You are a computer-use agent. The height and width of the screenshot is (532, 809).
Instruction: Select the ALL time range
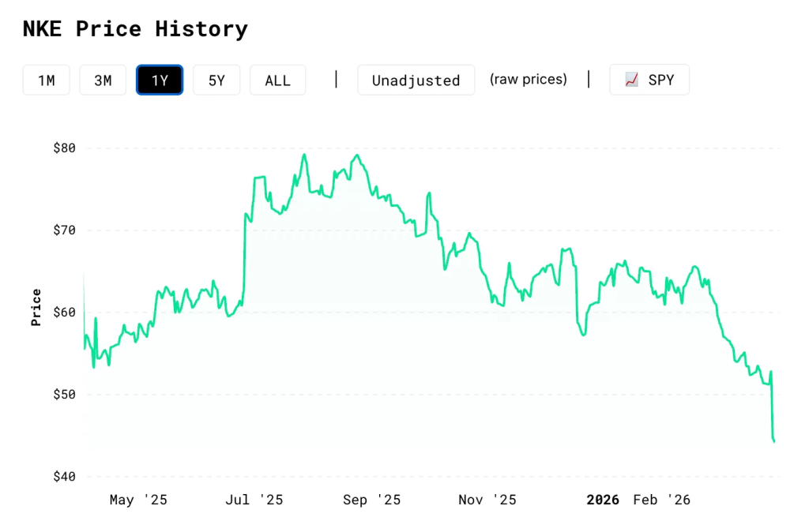point(277,81)
